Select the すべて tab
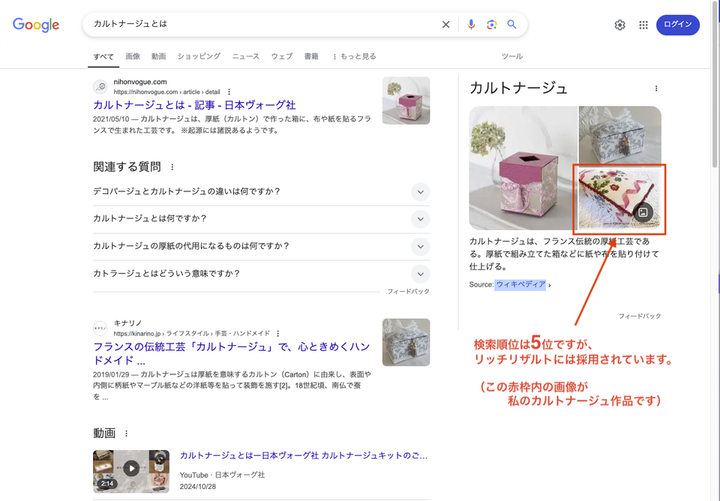The image size is (720, 501). point(103,56)
